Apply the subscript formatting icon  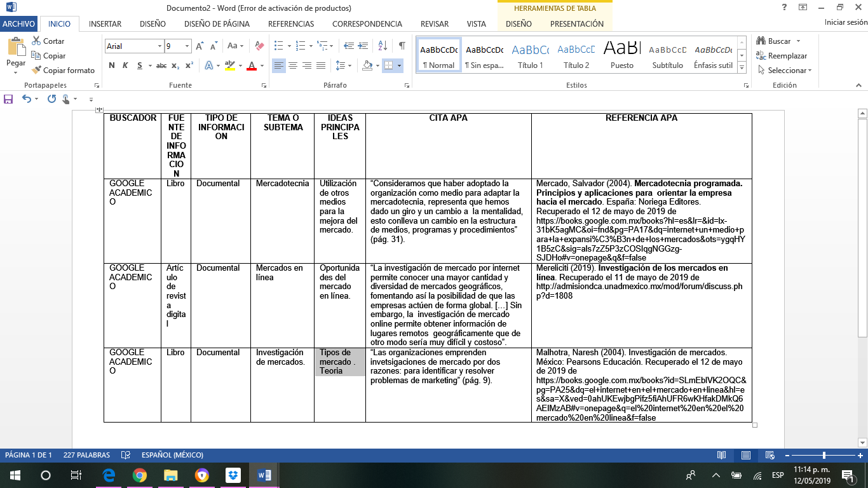pyautogui.click(x=175, y=65)
